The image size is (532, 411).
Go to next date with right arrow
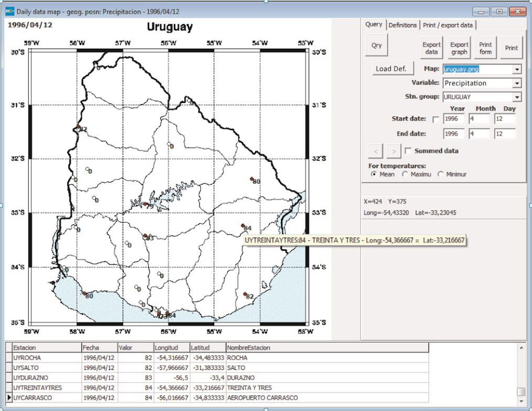pyautogui.click(x=393, y=151)
